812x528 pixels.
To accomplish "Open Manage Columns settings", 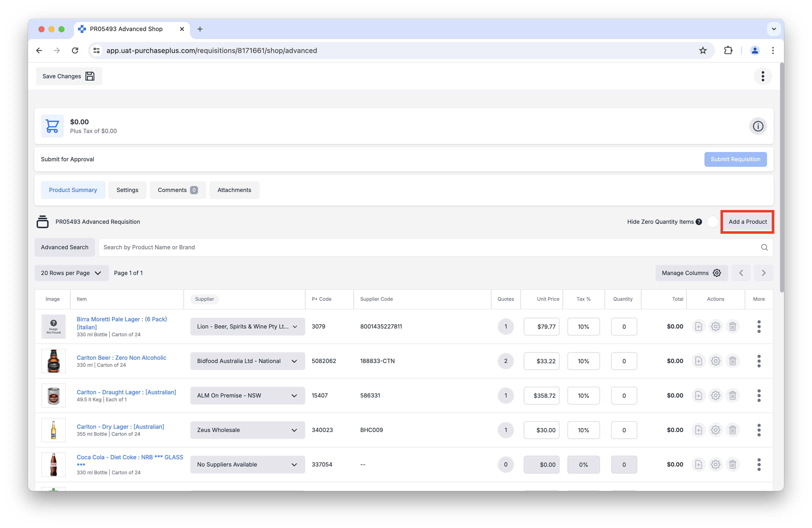I will click(691, 273).
